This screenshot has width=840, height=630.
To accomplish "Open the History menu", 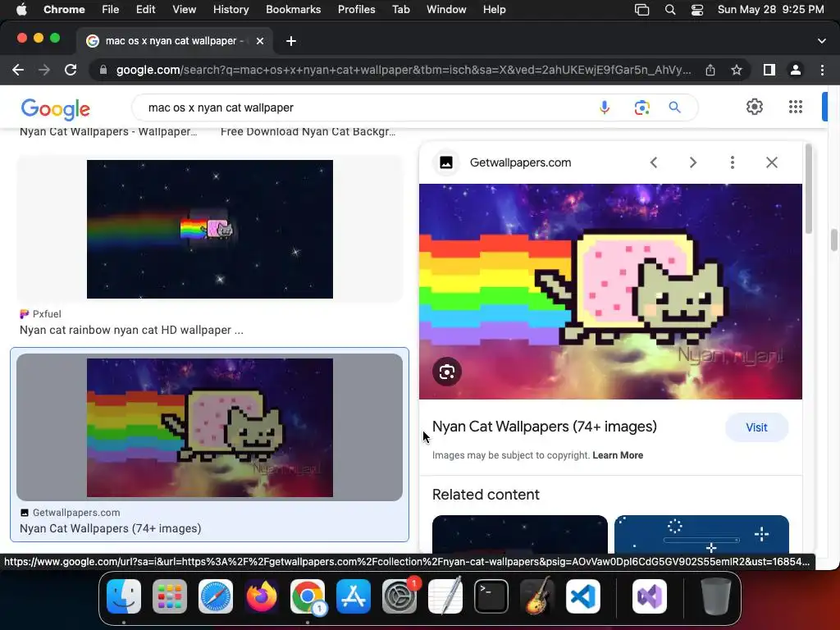I will (x=231, y=10).
